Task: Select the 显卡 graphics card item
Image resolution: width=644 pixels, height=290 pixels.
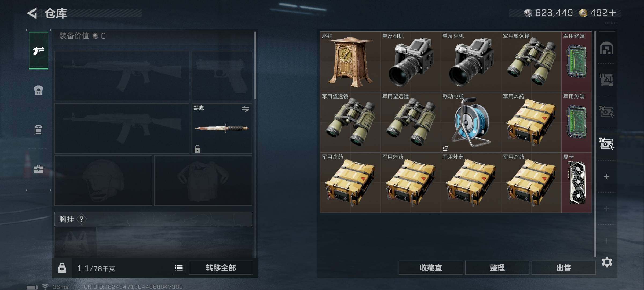Action: click(577, 183)
